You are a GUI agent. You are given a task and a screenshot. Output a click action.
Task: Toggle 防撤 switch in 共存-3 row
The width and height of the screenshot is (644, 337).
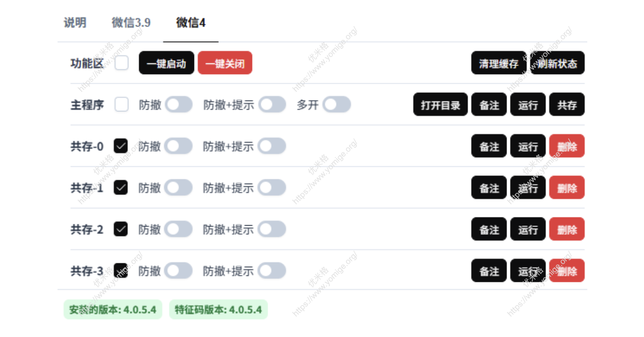point(178,271)
